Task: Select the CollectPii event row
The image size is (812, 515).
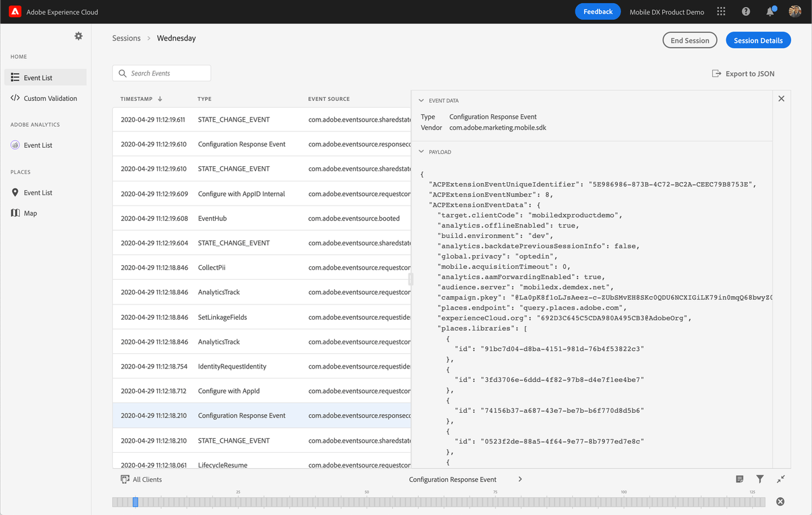Action: (262, 268)
